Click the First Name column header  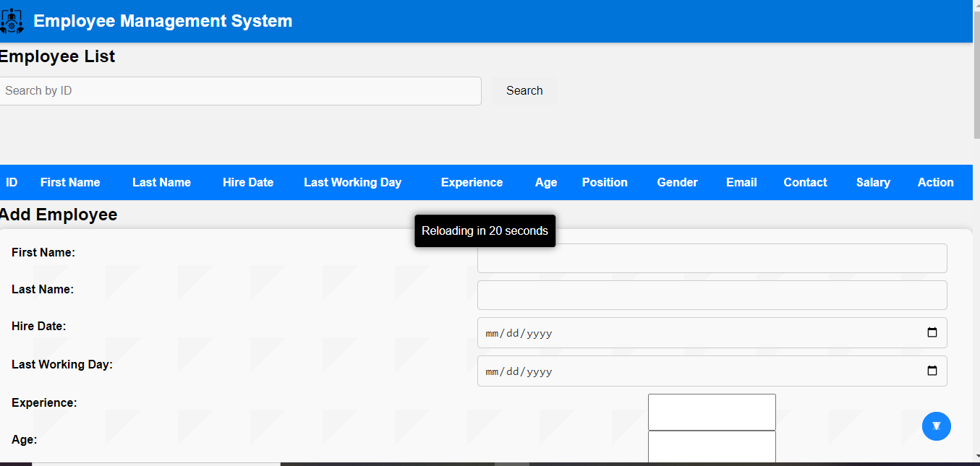(x=70, y=183)
